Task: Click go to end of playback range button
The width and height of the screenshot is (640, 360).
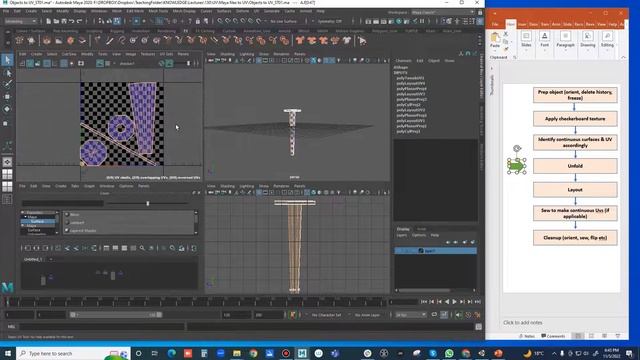Action: 477,302
